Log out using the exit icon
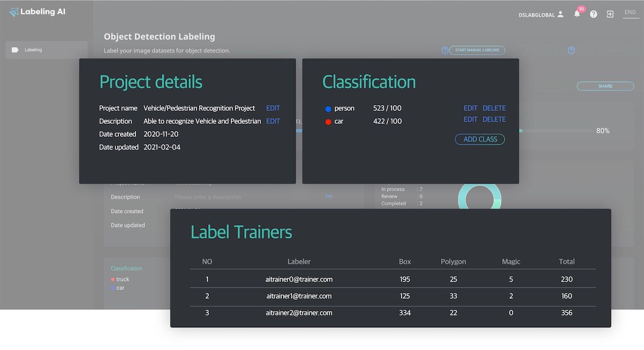Viewport: 644px width, 350px height. pyautogui.click(x=610, y=14)
